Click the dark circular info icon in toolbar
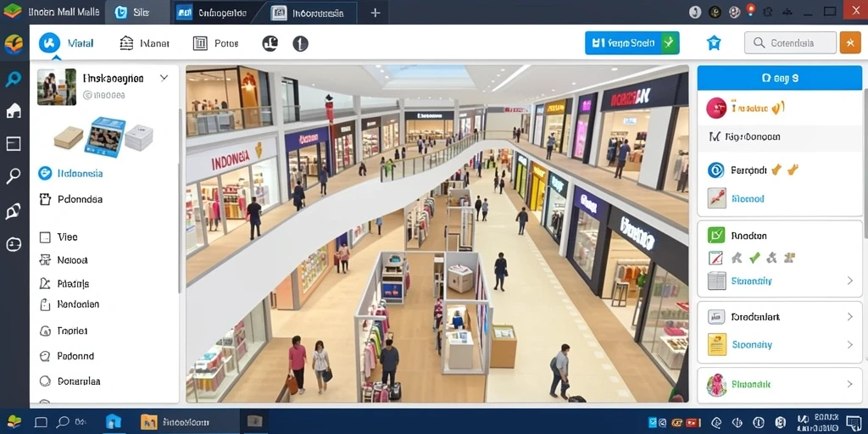The image size is (868, 434). 300,43
